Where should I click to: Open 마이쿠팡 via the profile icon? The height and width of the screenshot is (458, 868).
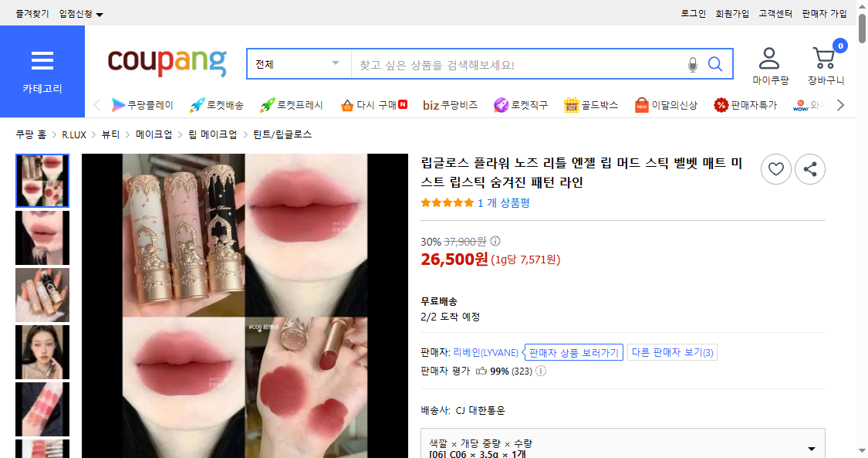coord(769,58)
